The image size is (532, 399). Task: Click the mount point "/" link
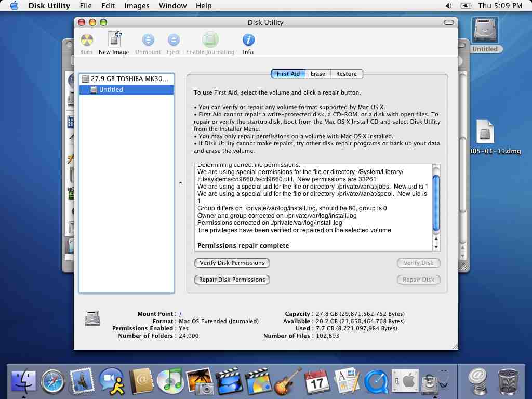click(x=180, y=314)
